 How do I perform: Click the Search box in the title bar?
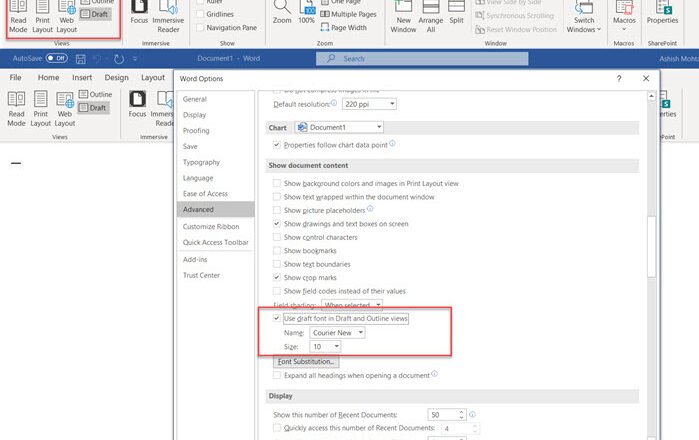[x=422, y=59]
